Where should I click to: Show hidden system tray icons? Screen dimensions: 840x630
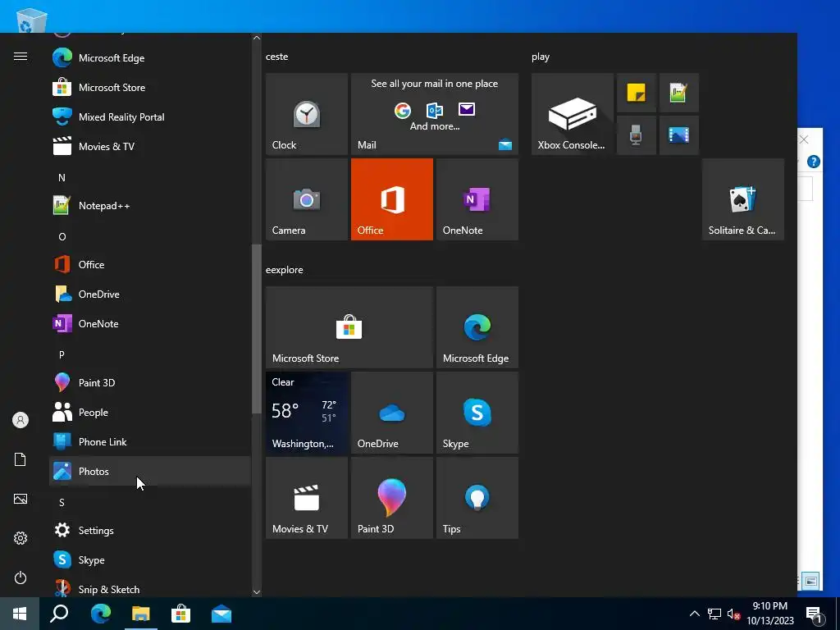[694, 614]
